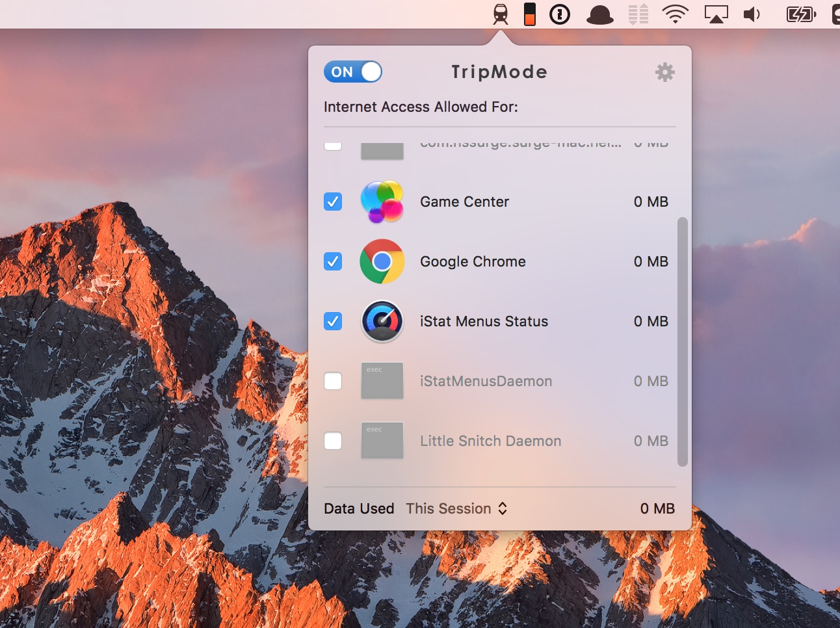
Task: Uncheck Google Chrome internet access
Action: coord(333,261)
